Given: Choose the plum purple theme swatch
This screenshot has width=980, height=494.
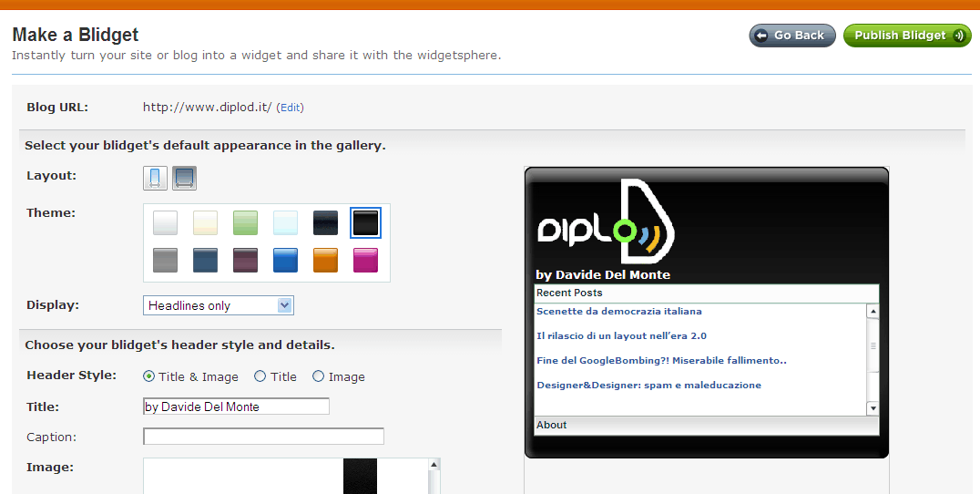Looking at the screenshot, I should click(x=245, y=260).
